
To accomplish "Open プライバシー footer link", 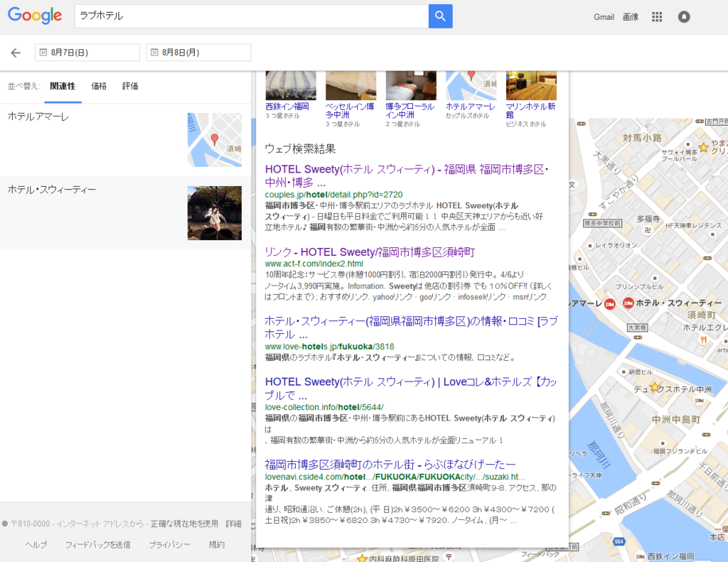I will tap(169, 544).
